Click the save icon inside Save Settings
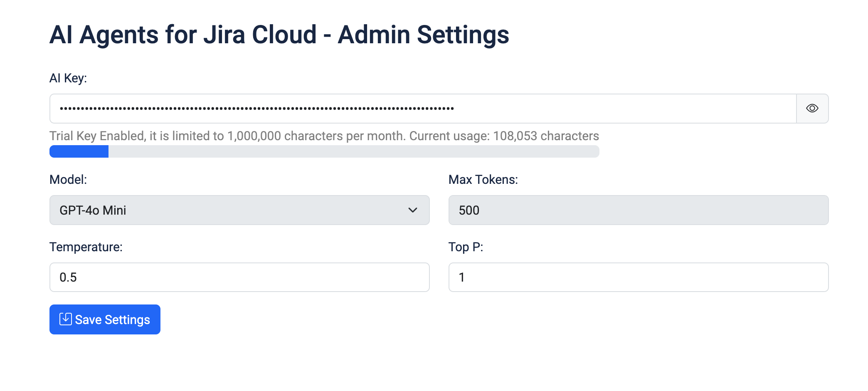 (65, 319)
